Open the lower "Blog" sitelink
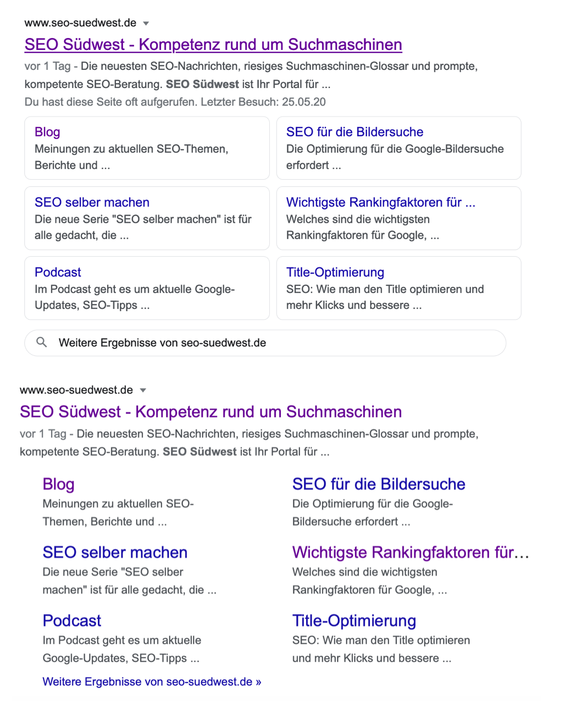 [58, 484]
